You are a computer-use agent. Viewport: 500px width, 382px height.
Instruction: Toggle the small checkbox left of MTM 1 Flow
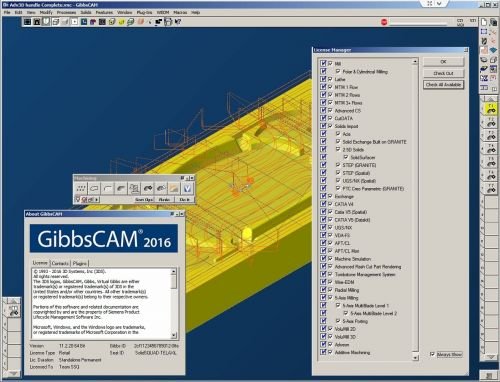coord(330,87)
